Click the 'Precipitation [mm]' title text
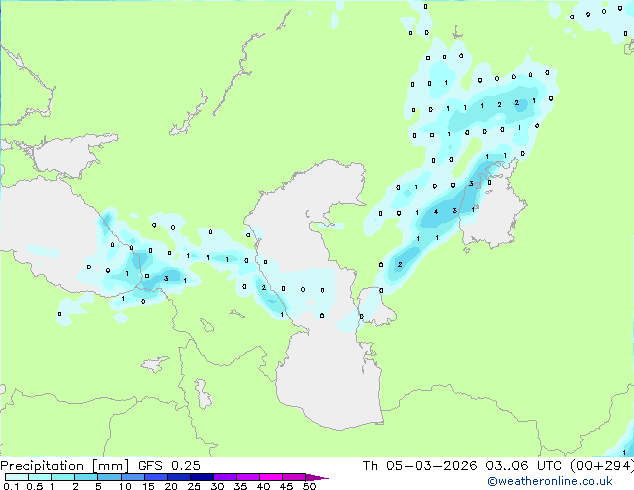 pos(65,466)
